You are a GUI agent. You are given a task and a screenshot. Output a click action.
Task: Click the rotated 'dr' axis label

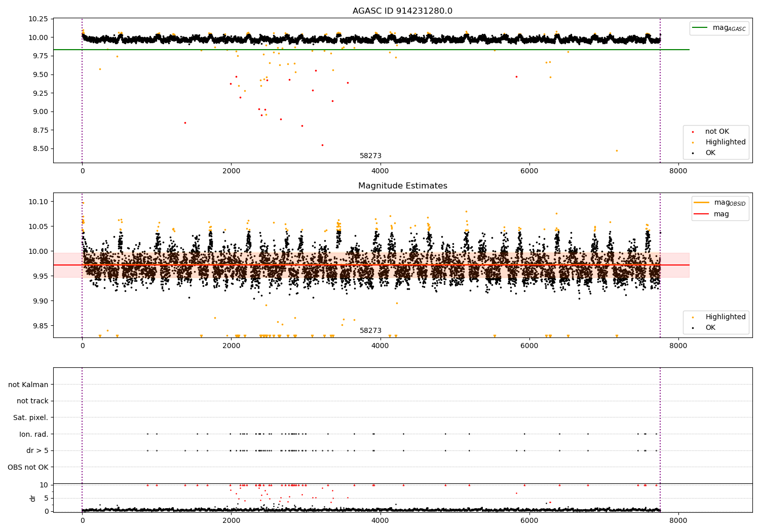(33, 498)
